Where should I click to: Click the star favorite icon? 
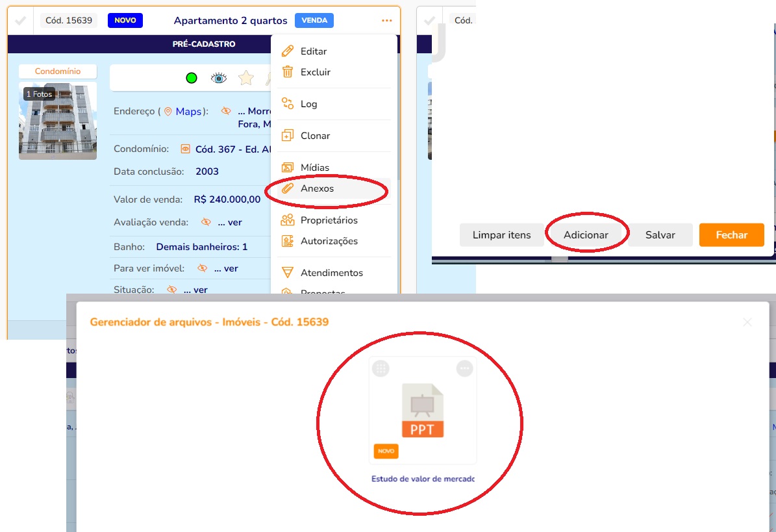[x=246, y=78]
